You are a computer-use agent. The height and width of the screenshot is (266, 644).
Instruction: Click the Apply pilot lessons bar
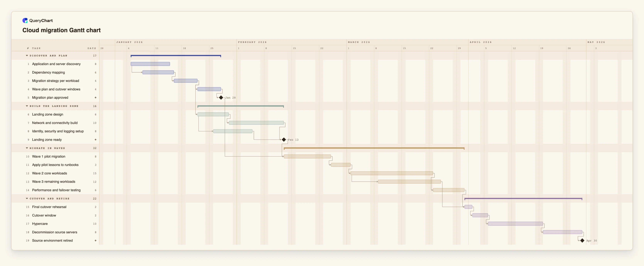point(341,165)
